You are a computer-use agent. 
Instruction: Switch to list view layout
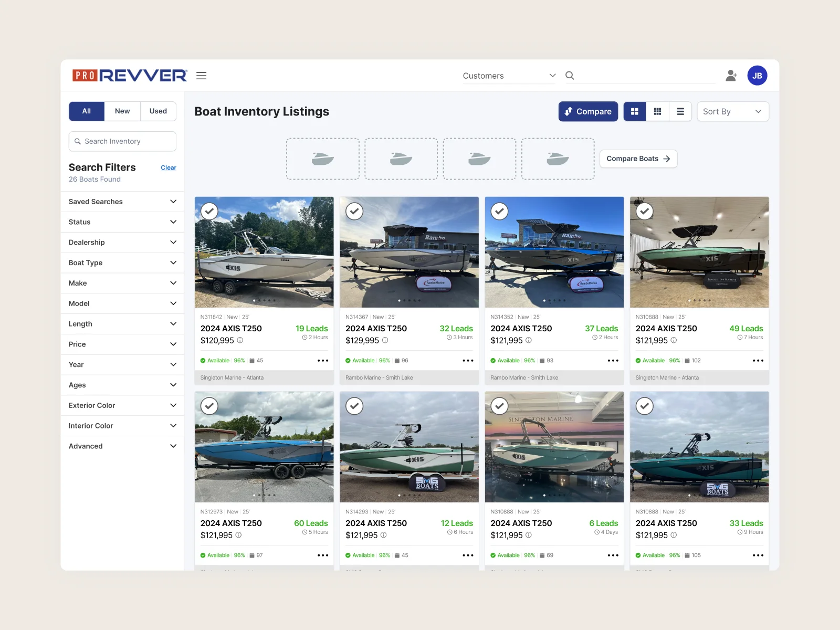(x=680, y=111)
